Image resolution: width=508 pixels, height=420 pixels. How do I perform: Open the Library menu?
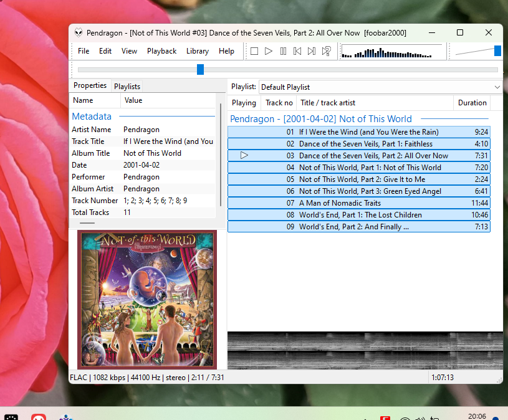tap(198, 51)
